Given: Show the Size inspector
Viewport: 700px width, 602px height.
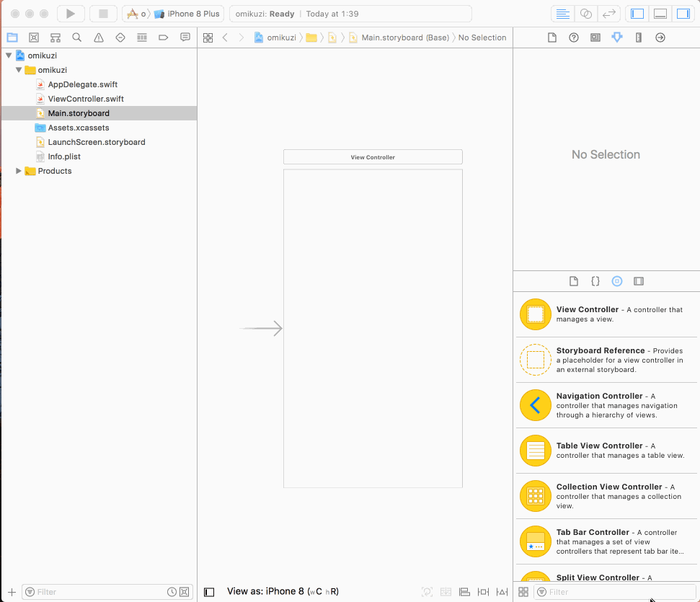Looking at the screenshot, I should pos(639,37).
